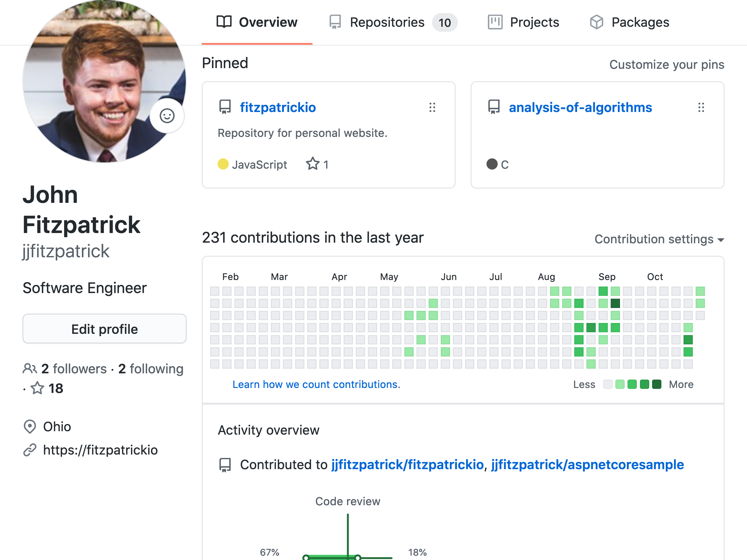Click the gray C language dot

coord(492,164)
